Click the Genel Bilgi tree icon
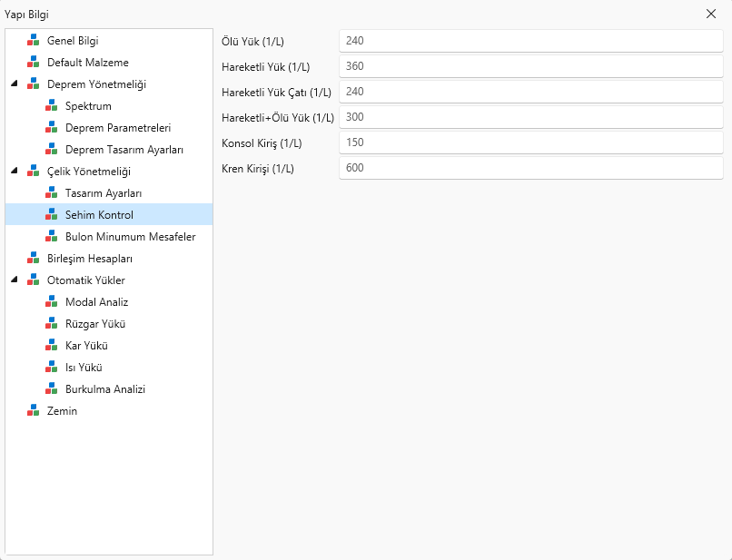This screenshot has width=732, height=560. 33,40
